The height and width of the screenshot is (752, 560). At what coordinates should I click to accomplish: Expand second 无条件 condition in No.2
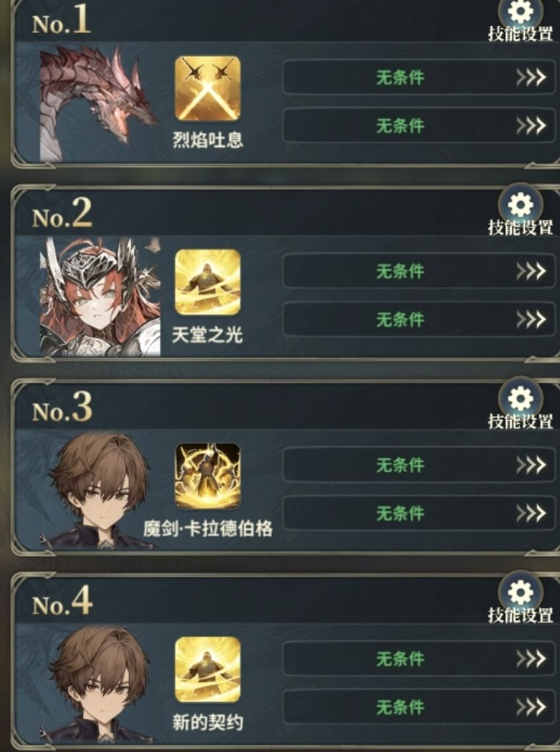click(x=419, y=319)
